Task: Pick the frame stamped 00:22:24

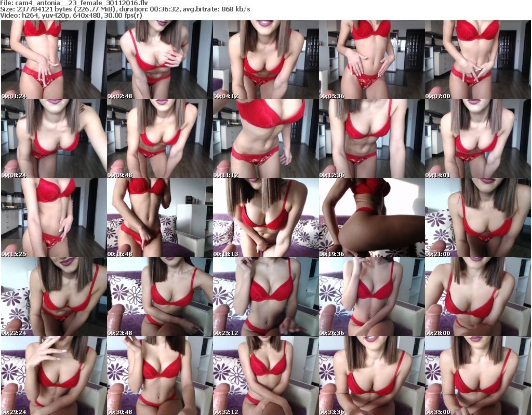Action: coord(54,297)
